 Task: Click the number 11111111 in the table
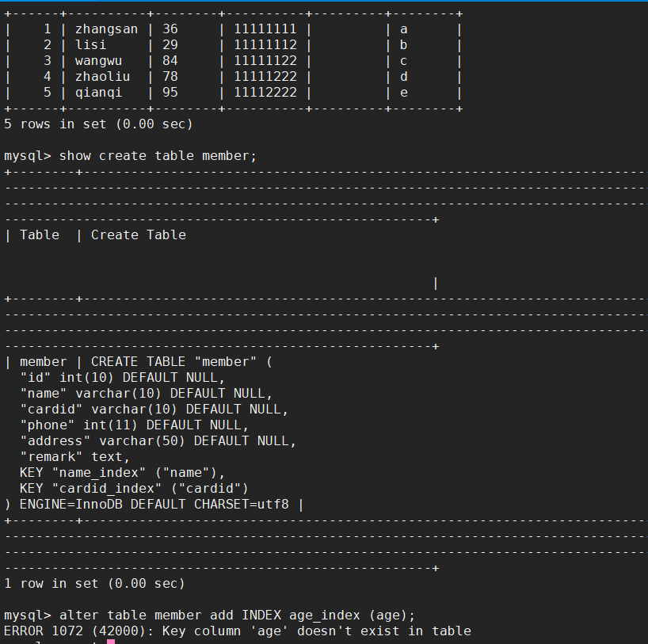265,29
